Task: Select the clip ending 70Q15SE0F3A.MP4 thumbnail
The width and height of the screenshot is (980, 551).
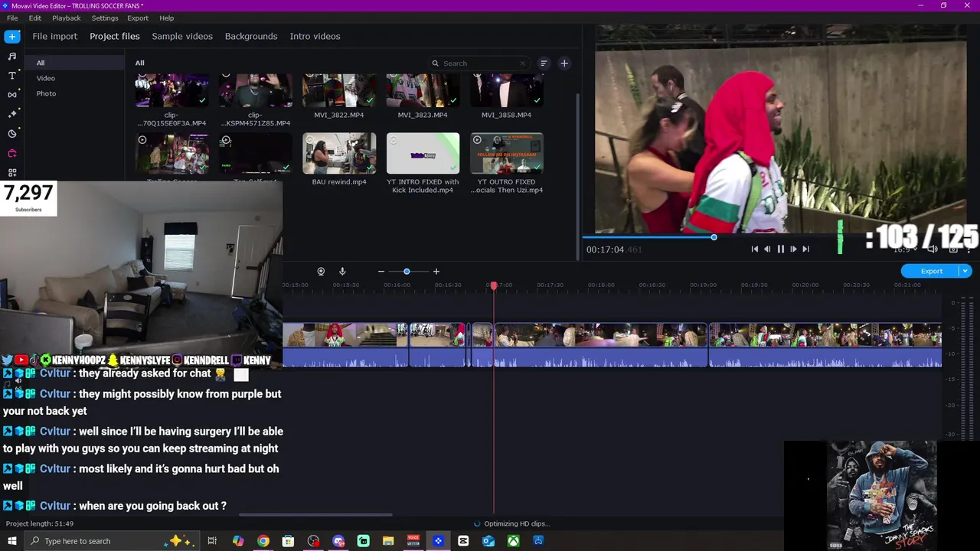Action: coord(171,90)
